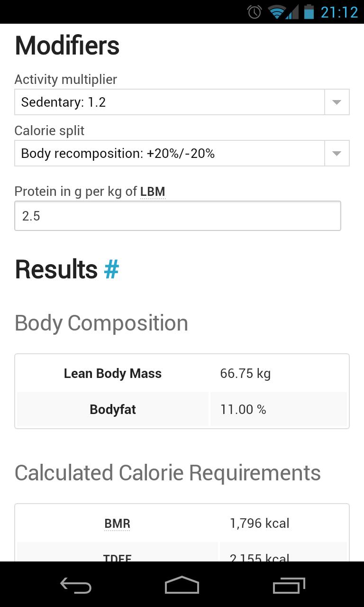The width and height of the screenshot is (364, 607).
Task: Tap the Wi-Fi status bar icon
Action: 276,12
